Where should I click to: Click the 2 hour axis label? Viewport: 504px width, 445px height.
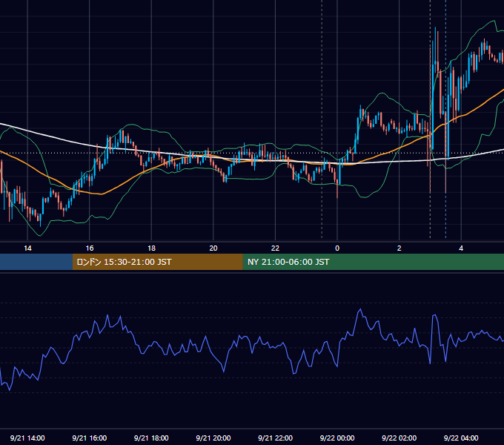pos(399,248)
